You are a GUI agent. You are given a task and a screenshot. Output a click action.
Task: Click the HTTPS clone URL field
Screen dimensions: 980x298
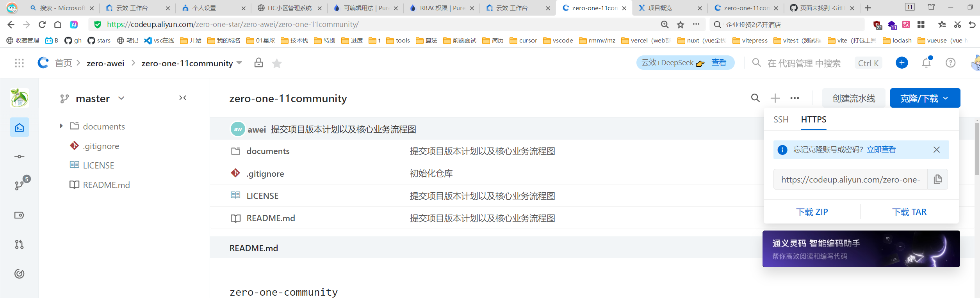850,179
